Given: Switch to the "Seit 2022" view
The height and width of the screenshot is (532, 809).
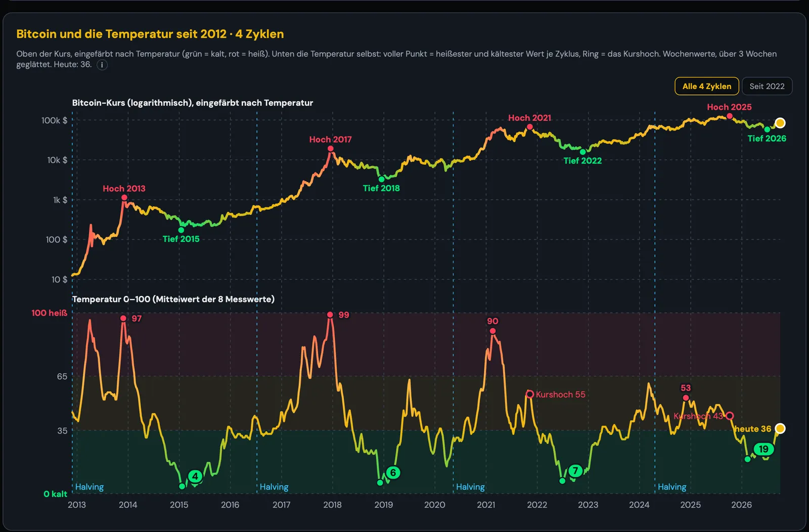Looking at the screenshot, I should (767, 86).
